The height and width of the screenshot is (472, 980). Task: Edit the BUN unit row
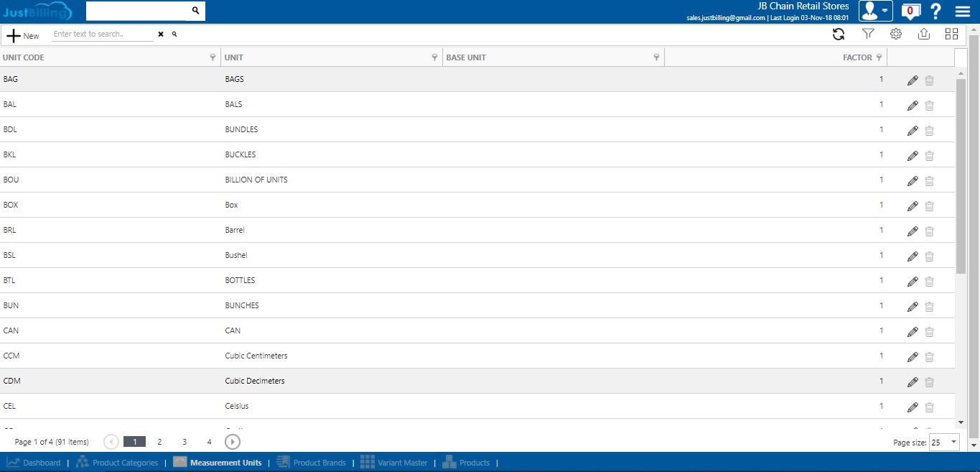[913, 307]
